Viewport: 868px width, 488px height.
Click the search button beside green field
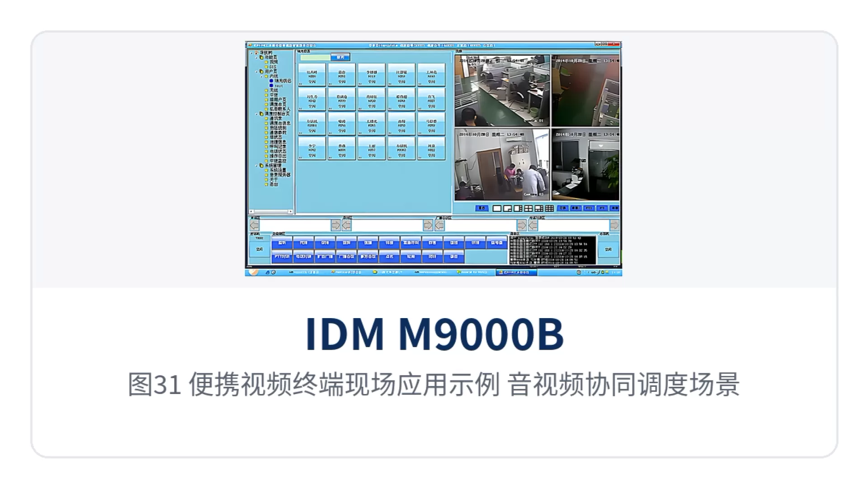pos(340,57)
